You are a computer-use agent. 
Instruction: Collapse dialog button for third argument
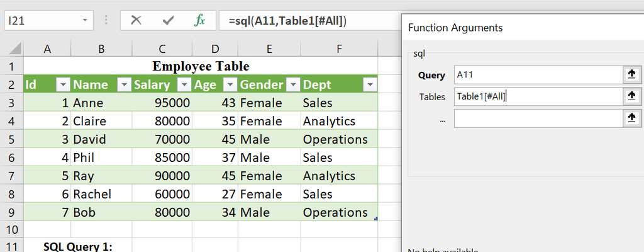631,118
